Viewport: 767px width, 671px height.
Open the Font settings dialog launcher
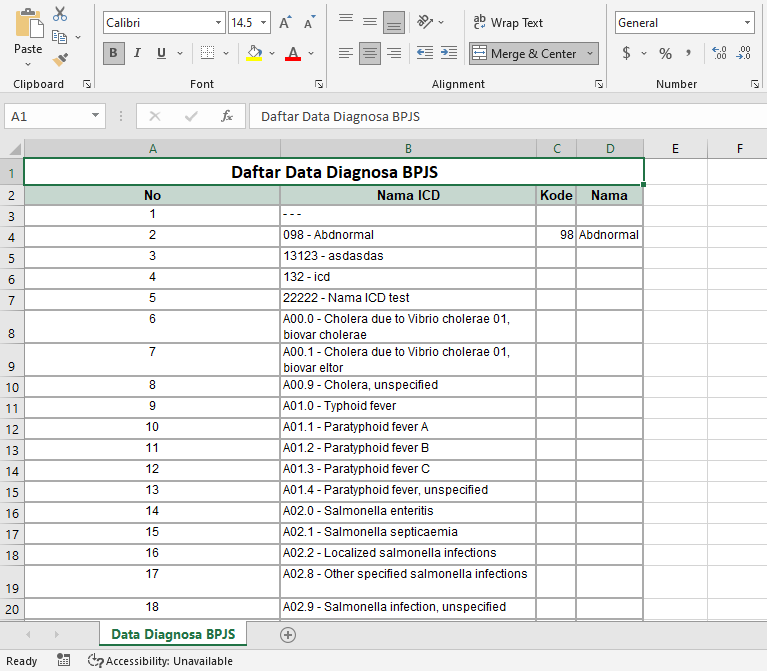pyautogui.click(x=319, y=84)
